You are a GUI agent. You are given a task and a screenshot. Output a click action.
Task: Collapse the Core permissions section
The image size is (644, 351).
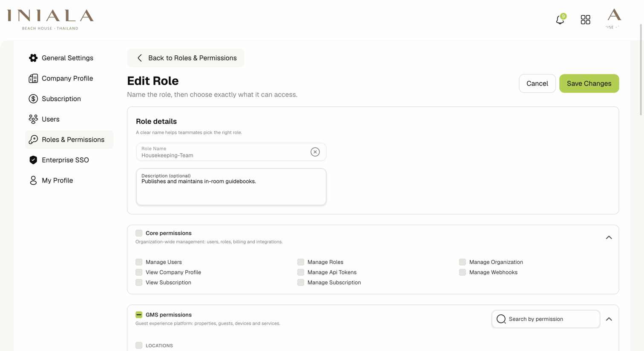pyautogui.click(x=609, y=237)
